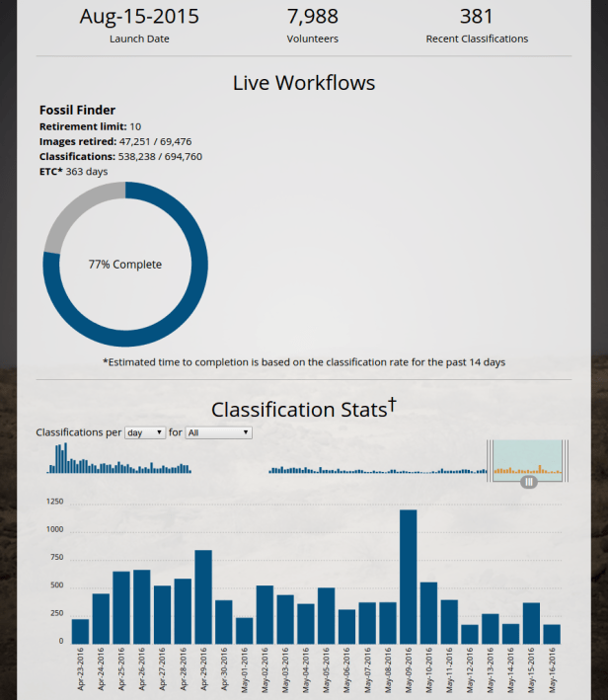608x700 pixels.
Task: Click the range slider drag handle
Action: [x=528, y=482]
